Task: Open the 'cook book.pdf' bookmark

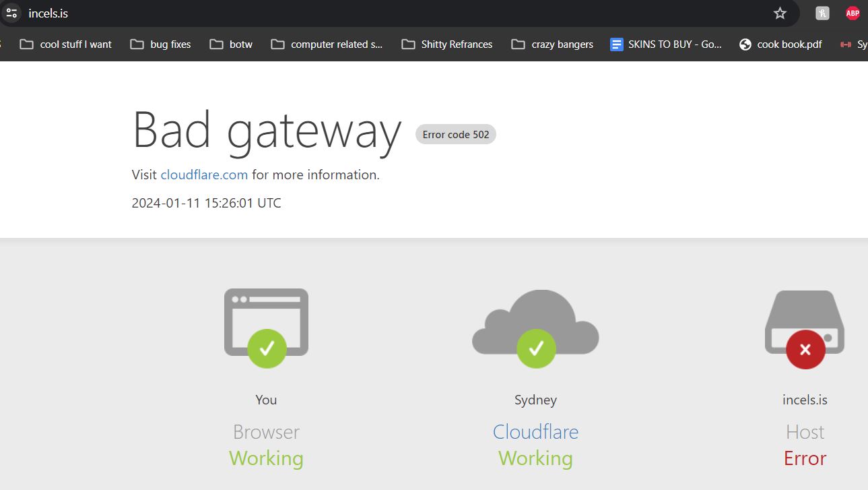Action: click(780, 44)
